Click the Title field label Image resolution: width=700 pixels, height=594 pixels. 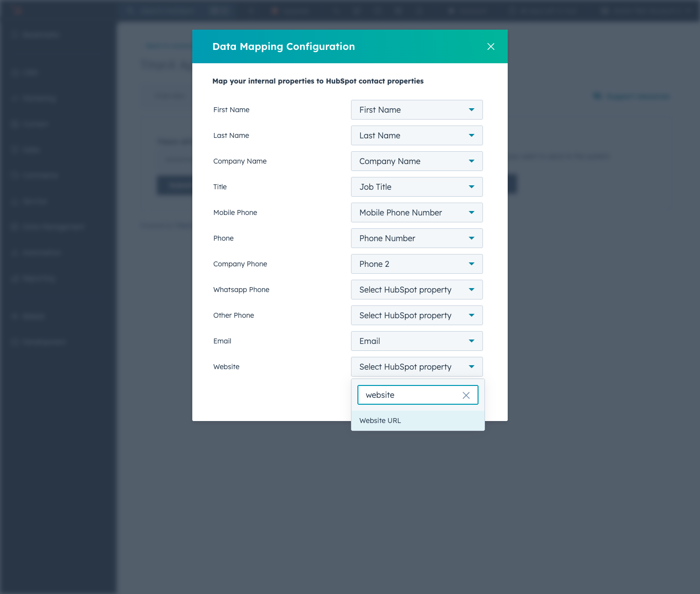220,187
